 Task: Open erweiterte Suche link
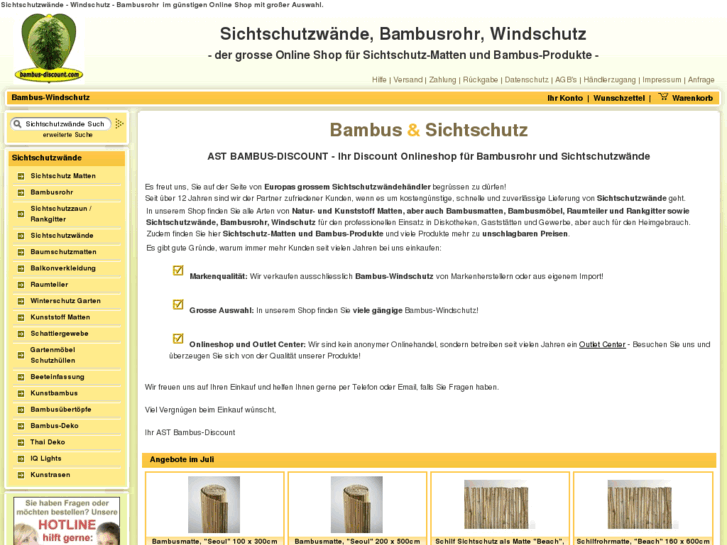coord(68,135)
